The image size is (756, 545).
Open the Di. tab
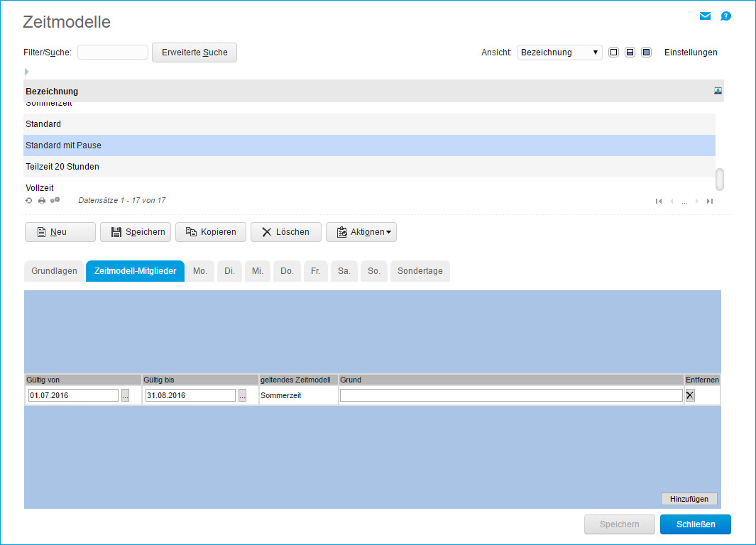click(229, 271)
